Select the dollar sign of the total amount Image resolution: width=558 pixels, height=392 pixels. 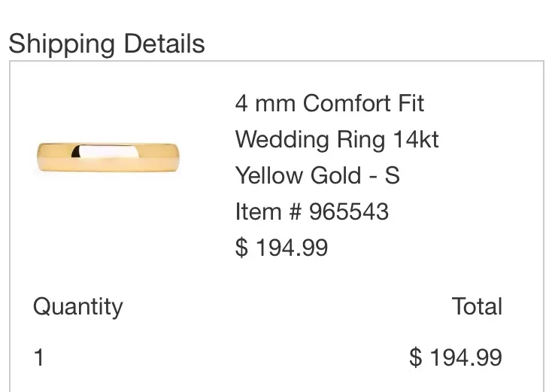click(x=416, y=357)
